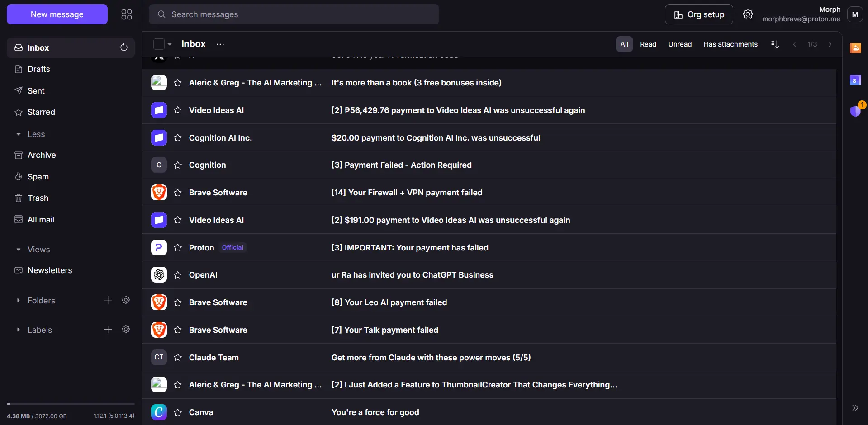Click the Drafts folder icon
The image size is (868, 425).
(x=19, y=69)
